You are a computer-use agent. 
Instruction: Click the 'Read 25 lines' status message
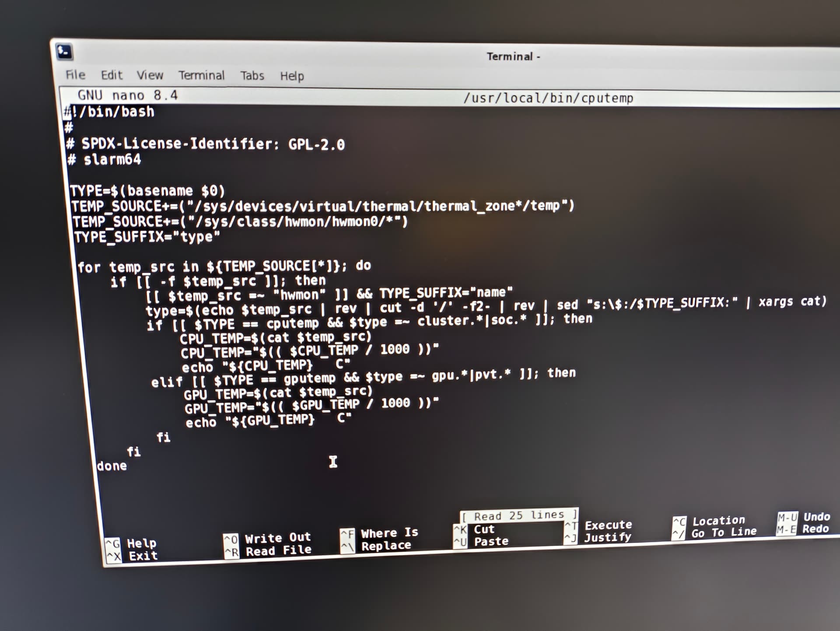point(519,515)
